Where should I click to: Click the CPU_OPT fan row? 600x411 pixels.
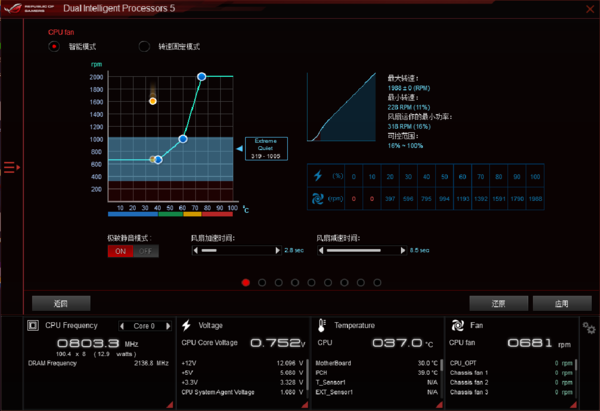tap(511, 363)
